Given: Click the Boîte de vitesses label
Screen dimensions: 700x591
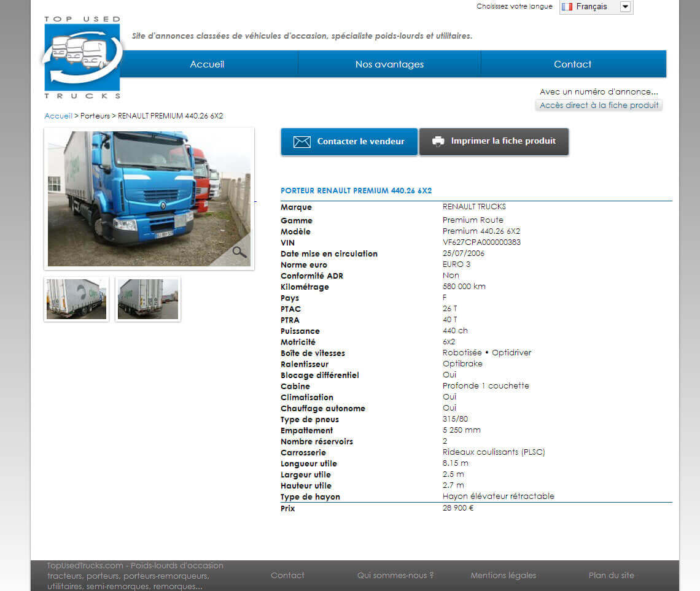Looking at the screenshot, I should [x=313, y=353].
